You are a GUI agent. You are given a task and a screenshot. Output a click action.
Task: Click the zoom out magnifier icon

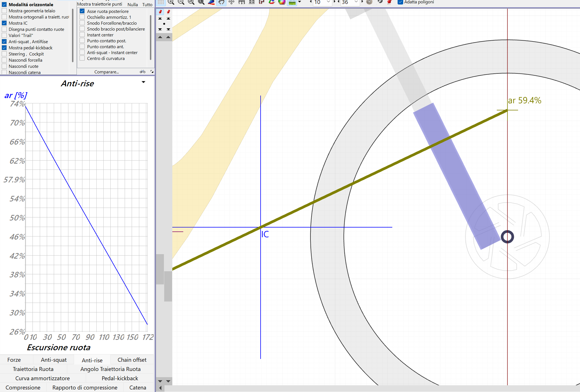181,2
